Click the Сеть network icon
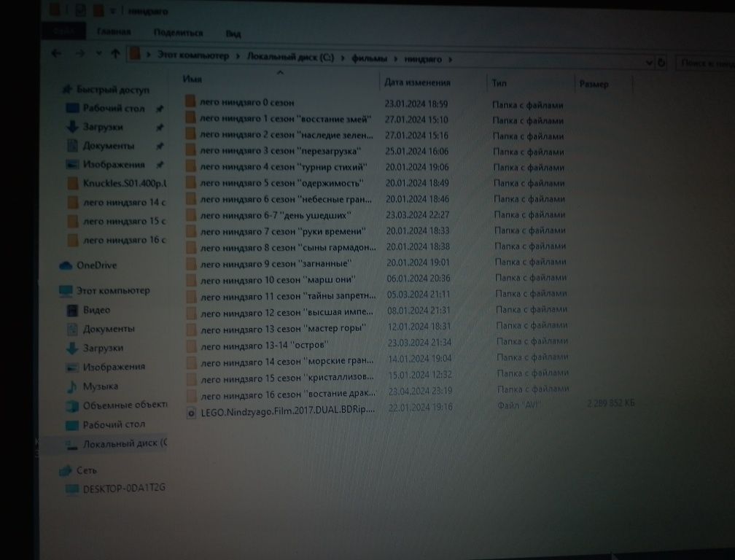 pos(66,470)
